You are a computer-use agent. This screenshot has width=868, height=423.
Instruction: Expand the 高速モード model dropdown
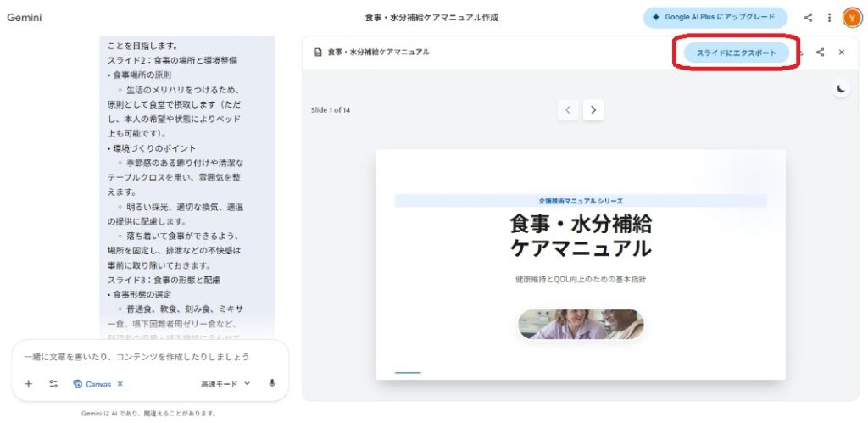pyautogui.click(x=225, y=384)
